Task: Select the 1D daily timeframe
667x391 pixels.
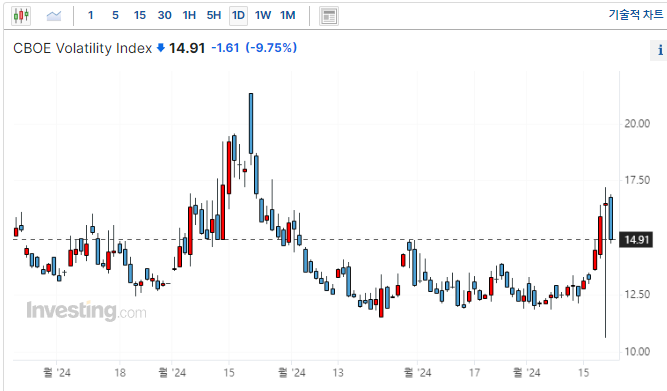Action: (x=238, y=16)
